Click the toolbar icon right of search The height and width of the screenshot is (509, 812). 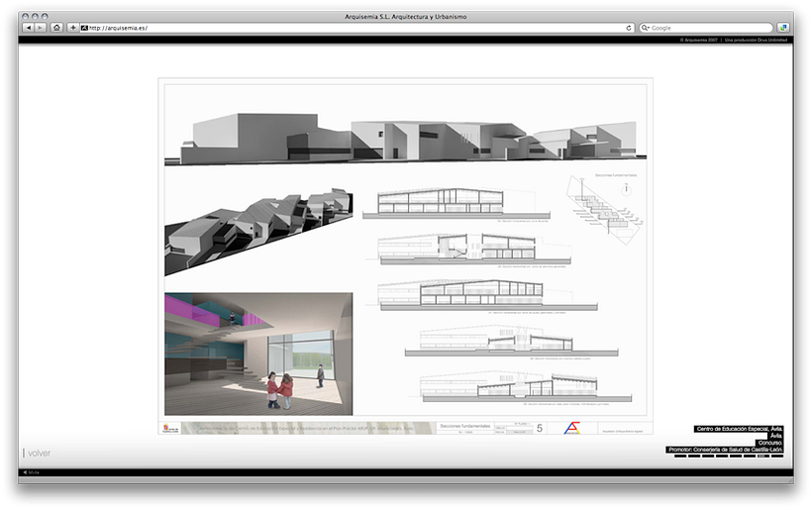[x=783, y=28]
